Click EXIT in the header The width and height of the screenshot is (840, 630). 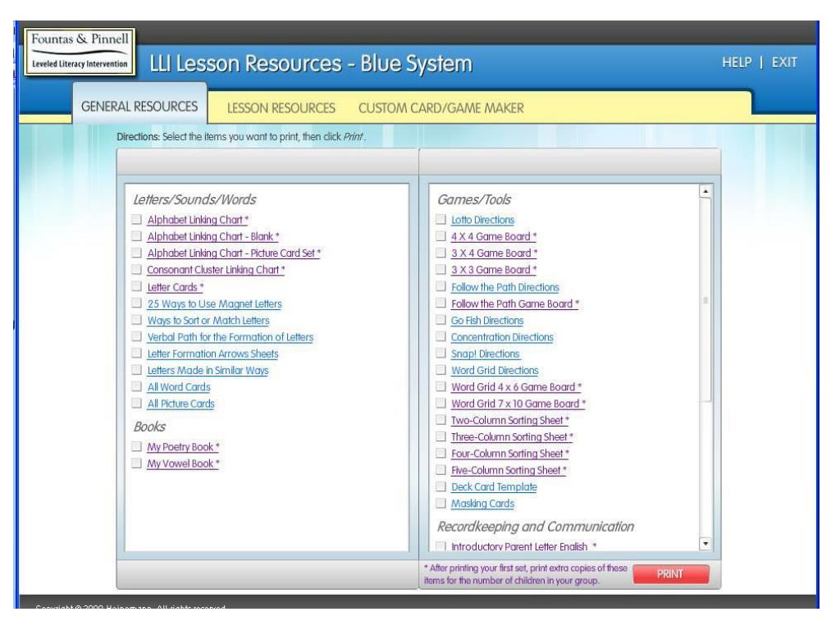point(784,62)
